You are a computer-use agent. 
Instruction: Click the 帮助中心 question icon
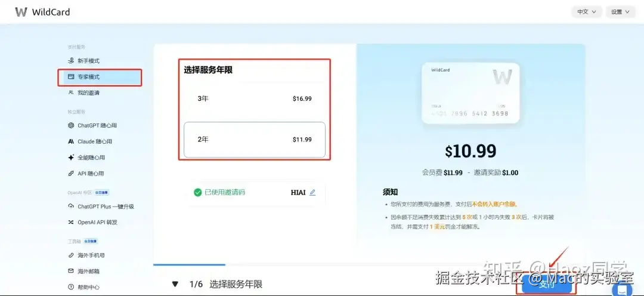tap(70, 287)
